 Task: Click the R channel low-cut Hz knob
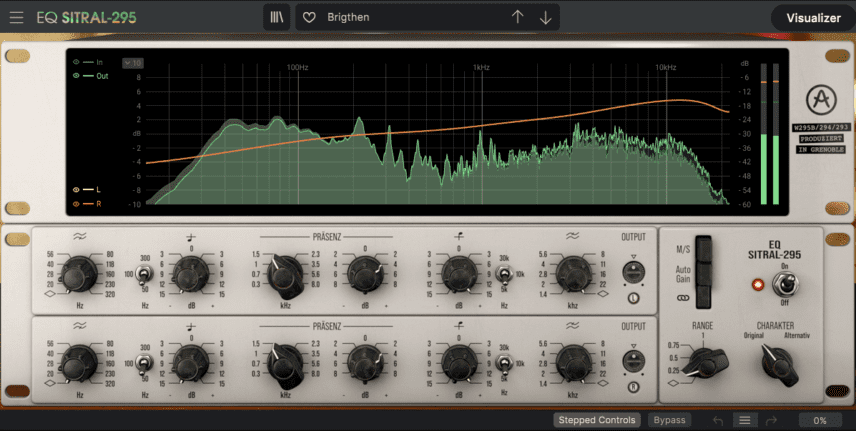(79, 363)
